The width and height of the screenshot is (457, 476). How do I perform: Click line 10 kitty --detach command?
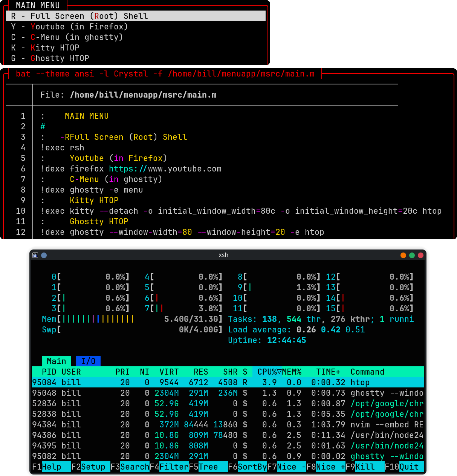pos(241,211)
